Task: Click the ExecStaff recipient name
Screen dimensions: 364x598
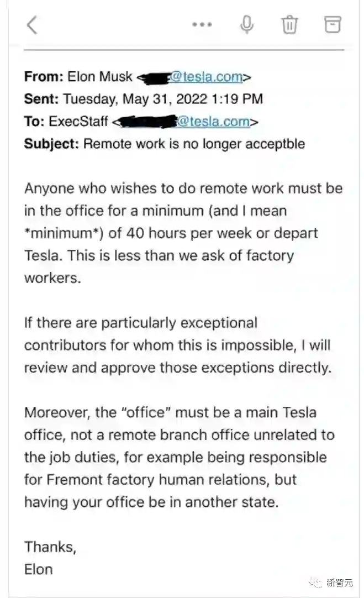Action: coord(78,122)
